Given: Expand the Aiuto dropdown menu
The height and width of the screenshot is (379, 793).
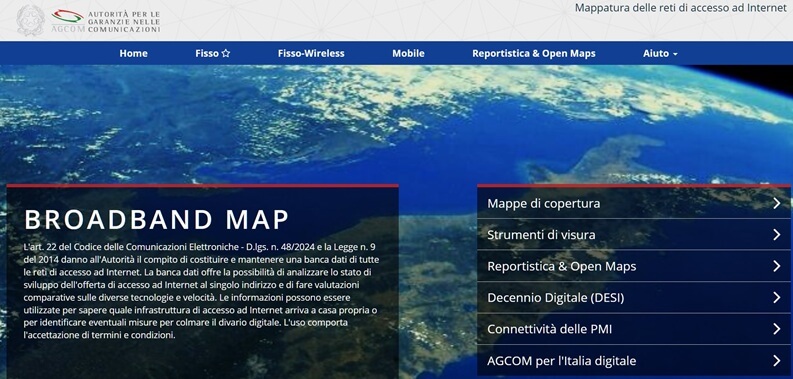Looking at the screenshot, I should click(x=660, y=53).
